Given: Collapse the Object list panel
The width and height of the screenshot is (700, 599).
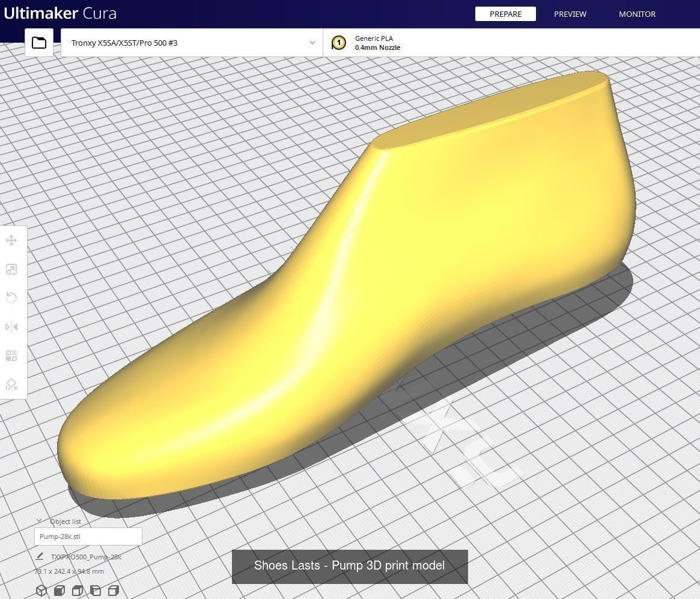Looking at the screenshot, I should pyautogui.click(x=38, y=521).
